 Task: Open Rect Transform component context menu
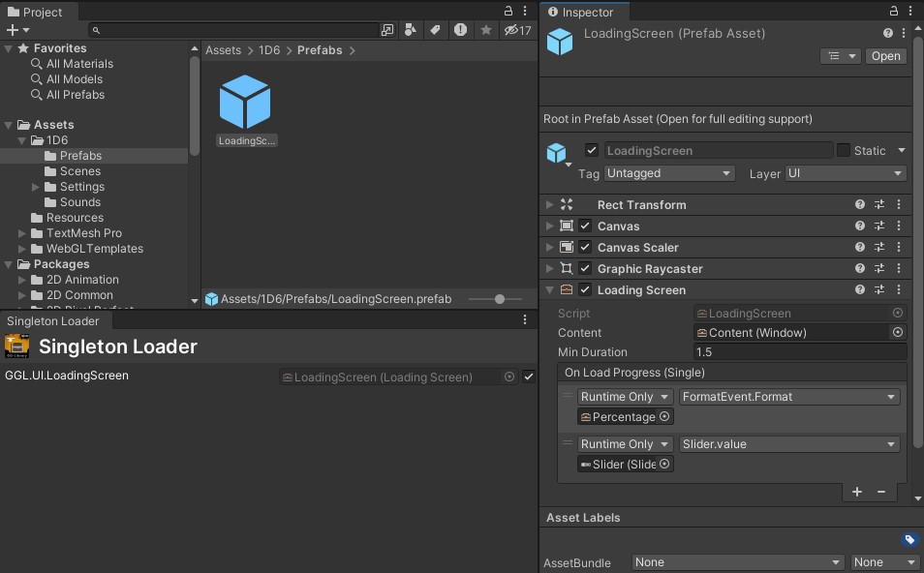899,204
